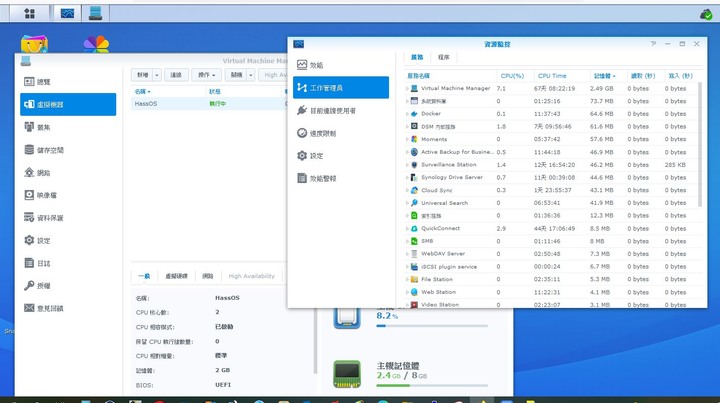Click the 主機記憶體 memory usage progress bar

[432, 386]
